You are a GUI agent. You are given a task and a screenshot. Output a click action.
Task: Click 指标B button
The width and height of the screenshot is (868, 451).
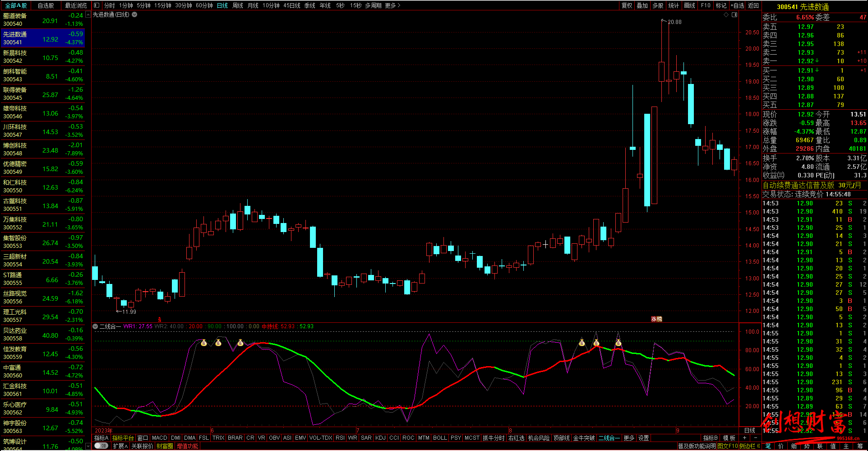(711, 438)
